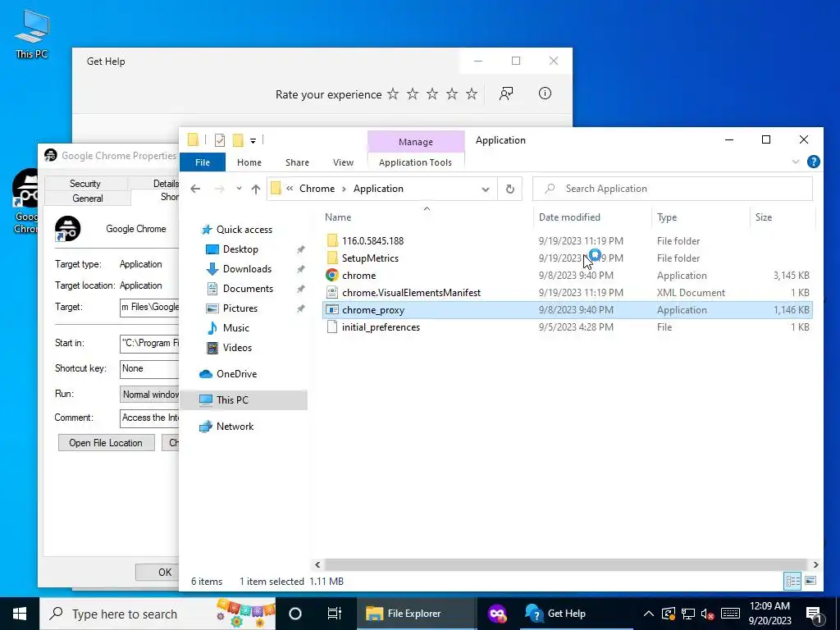Open the This PC desktop icon
The width and height of the screenshot is (840, 630).
(x=32, y=34)
